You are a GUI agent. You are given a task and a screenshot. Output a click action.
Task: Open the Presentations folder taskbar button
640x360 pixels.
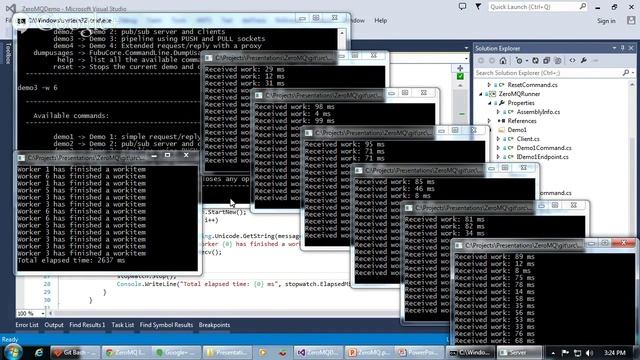coord(227,352)
